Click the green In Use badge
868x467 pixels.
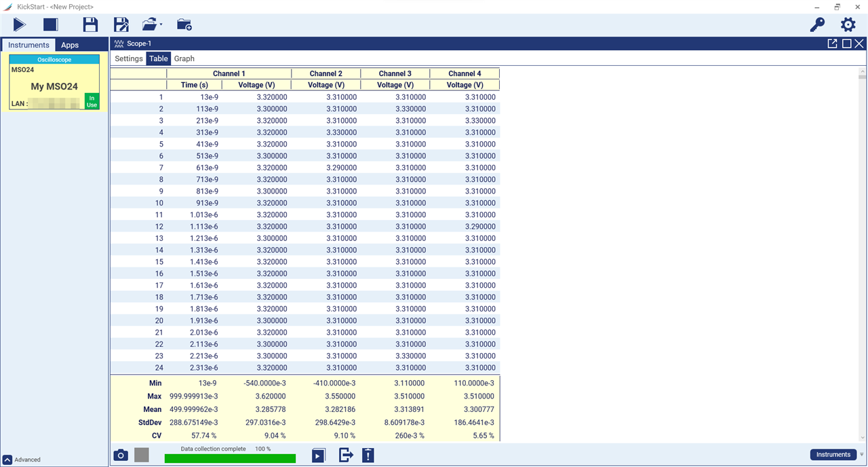[x=92, y=101]
